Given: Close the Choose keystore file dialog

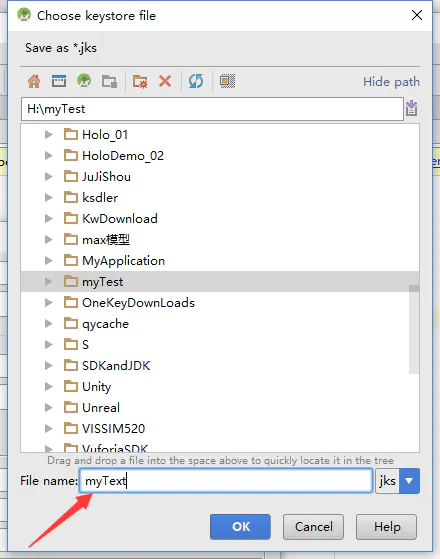Looking at the screenshot, I should tap(417, 15).
